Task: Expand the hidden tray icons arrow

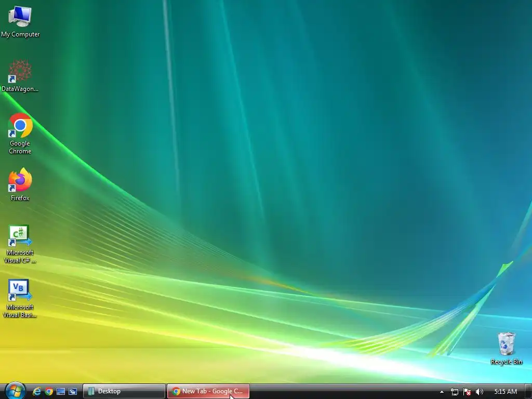Action: (442, 392)
